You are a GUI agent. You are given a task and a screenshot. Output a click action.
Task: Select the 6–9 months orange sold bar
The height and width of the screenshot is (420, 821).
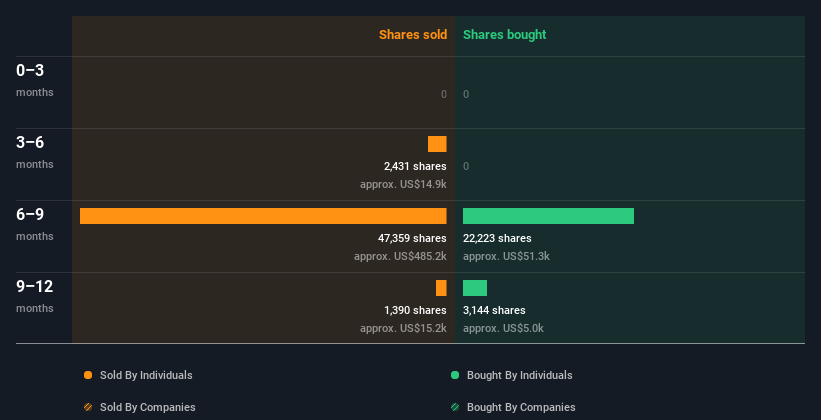click(263, 216)
